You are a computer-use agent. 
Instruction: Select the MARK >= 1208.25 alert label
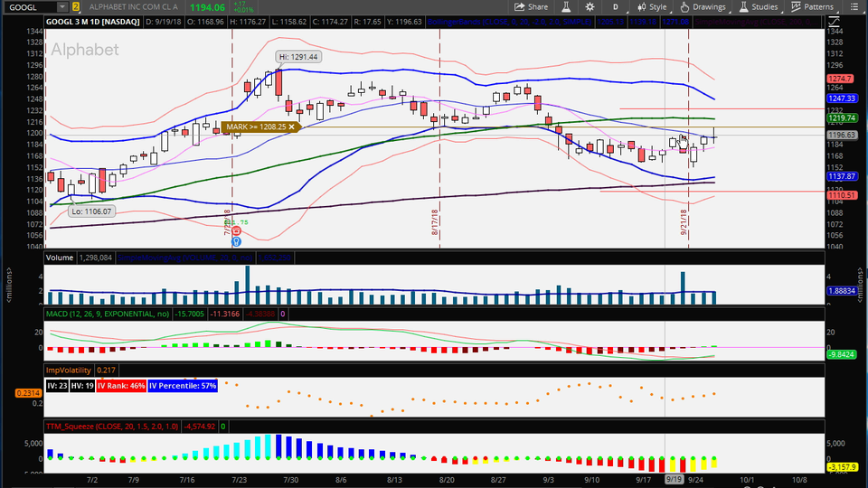(x=258, y=127)
